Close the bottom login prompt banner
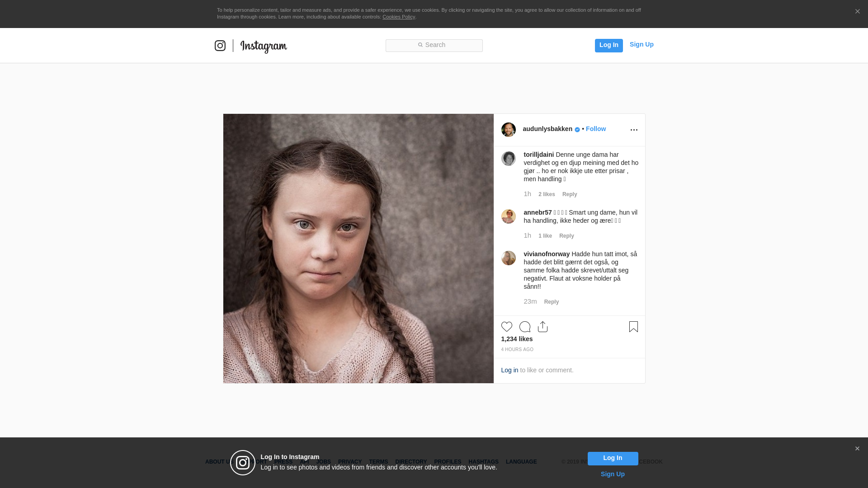 coord(857,449)
